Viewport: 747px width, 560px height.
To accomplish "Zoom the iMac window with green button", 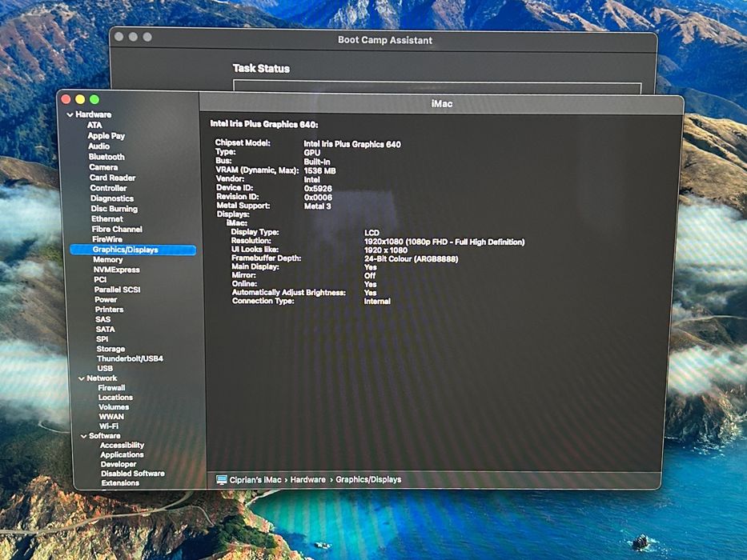I will (x=94, y=99).
